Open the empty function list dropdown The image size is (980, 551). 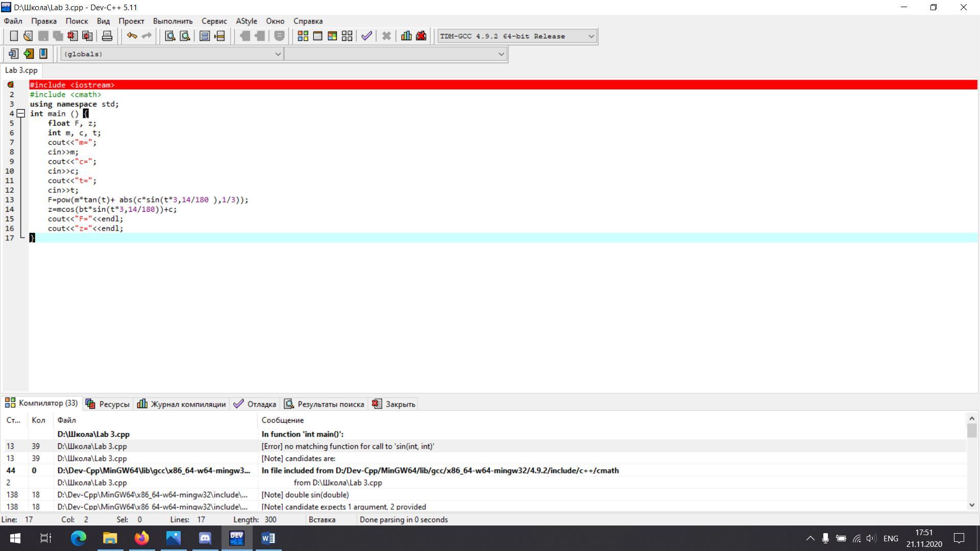tap(501, 54)
